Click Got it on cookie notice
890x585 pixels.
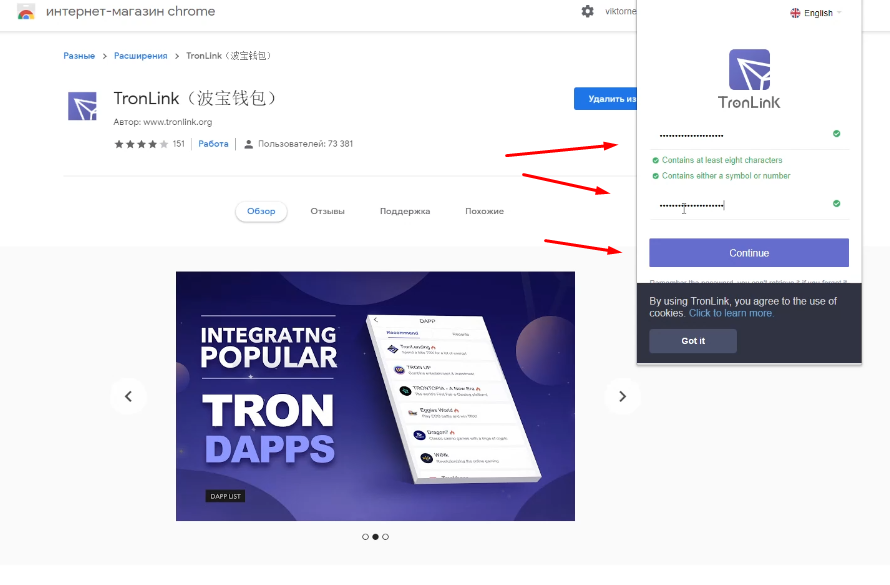pos(693,340)
